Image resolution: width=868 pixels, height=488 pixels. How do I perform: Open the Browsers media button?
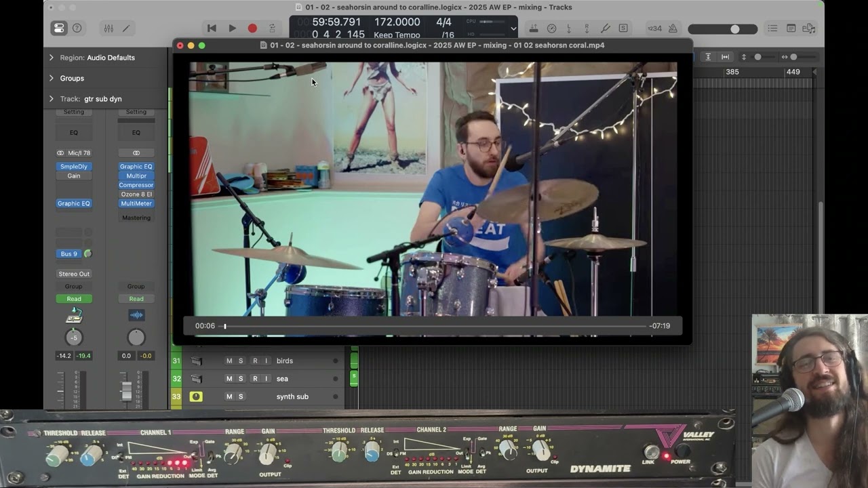click(808, 28)
